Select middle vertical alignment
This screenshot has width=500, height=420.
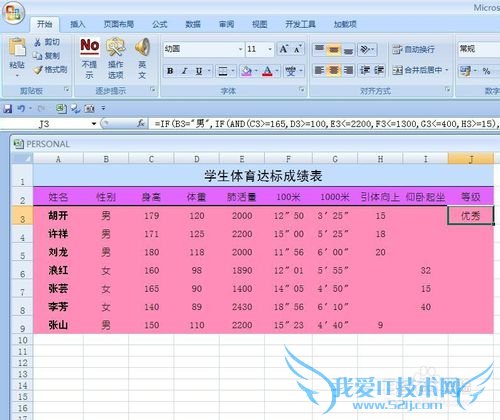pyautogui.click(x=334, y=50)
